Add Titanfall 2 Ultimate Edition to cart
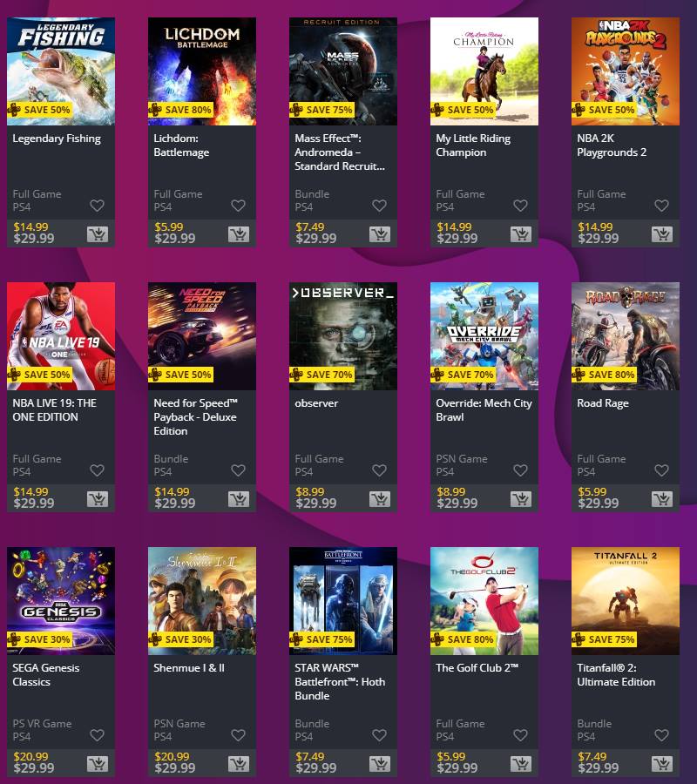This screenshot has width=697, height=784. pyautogui.click(x=662, y=763)
